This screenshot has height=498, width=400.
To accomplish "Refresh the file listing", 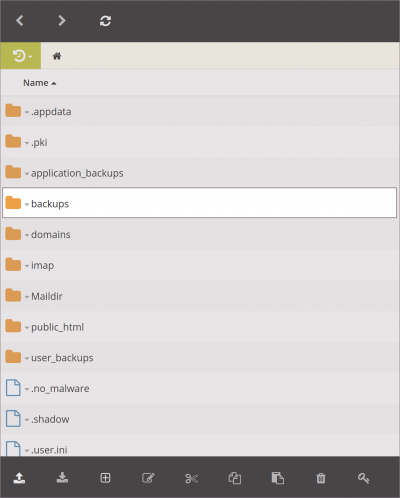I will 105,21.
